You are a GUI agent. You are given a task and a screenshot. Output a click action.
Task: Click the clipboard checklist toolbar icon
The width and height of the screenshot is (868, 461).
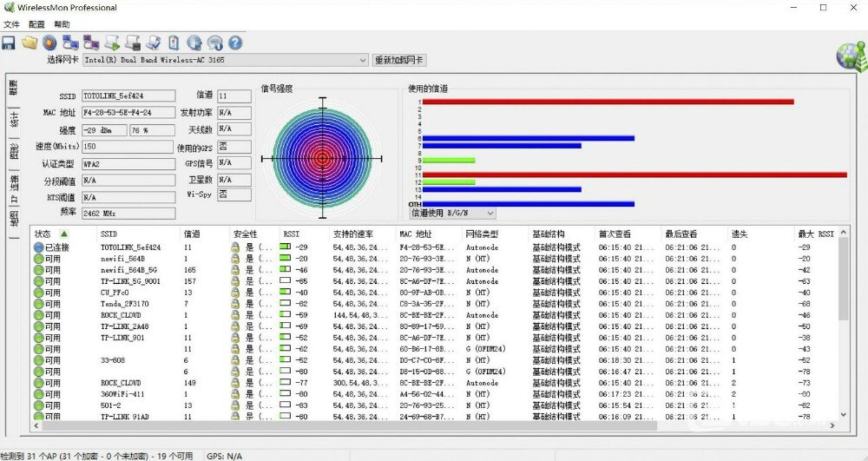coord(174,43)
